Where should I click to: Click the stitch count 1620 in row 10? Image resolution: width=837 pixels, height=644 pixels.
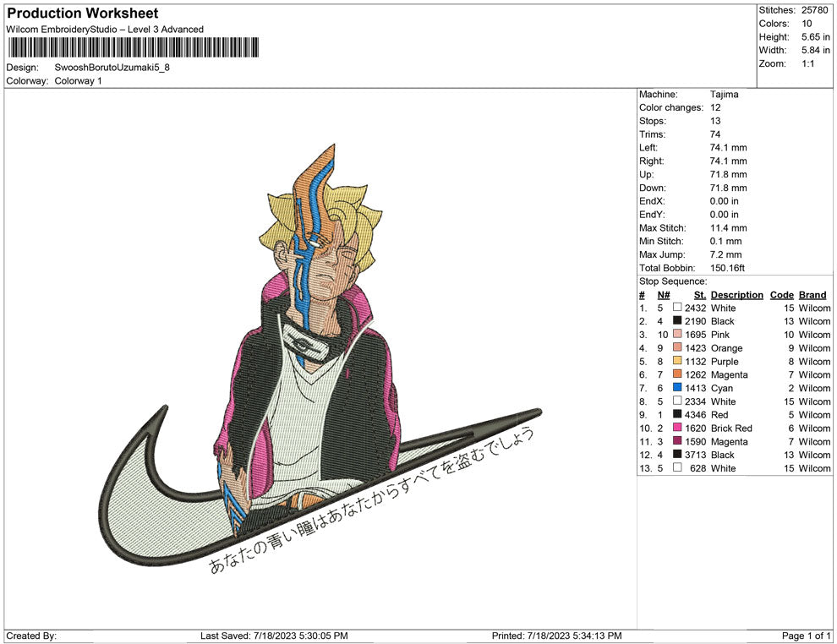(696, 428)
